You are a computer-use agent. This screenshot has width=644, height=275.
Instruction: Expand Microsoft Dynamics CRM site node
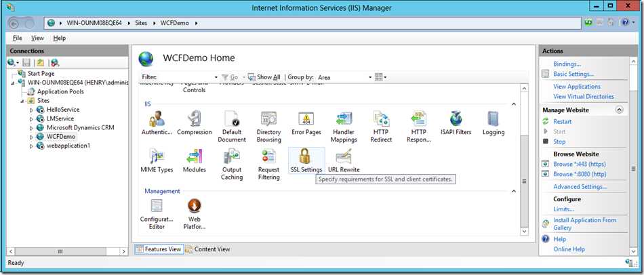coord(32,128)
